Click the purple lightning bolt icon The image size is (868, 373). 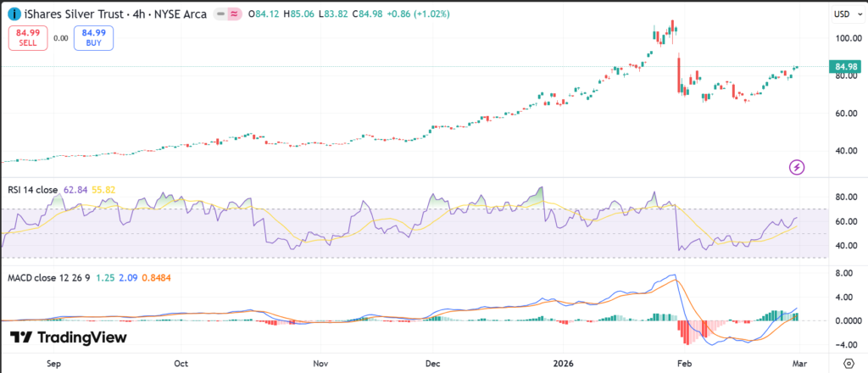tap(797, 167)
